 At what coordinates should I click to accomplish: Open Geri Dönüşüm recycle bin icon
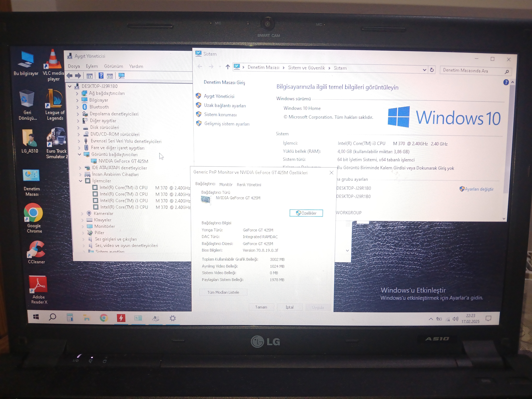(x=27, y=105)
